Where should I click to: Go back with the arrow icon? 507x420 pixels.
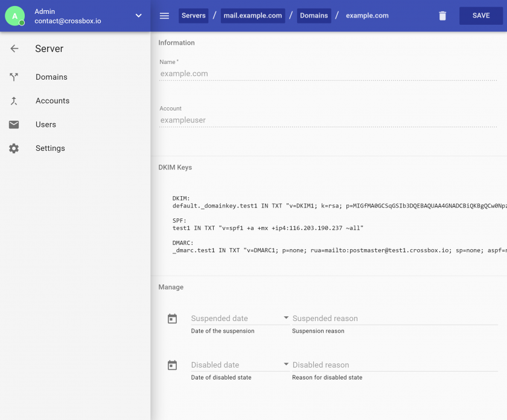(x=14, y=48)
